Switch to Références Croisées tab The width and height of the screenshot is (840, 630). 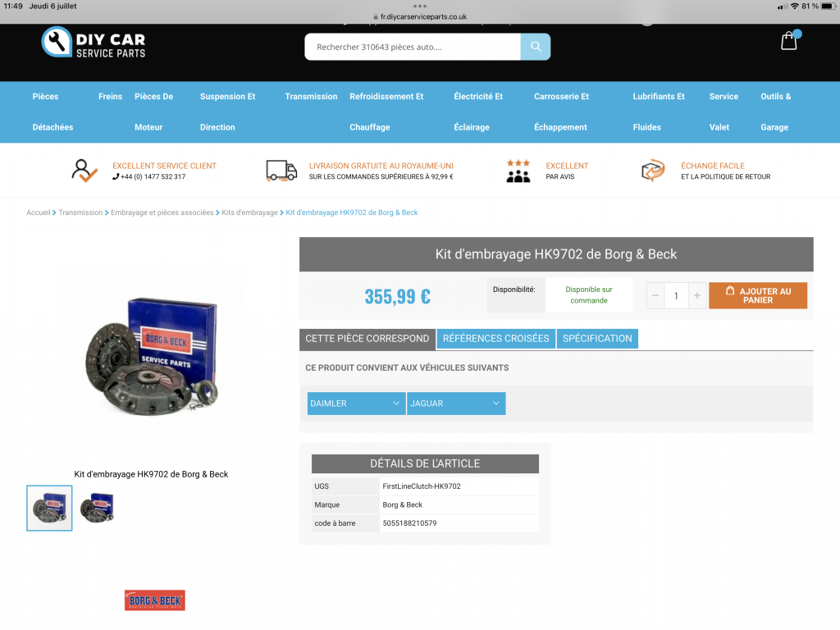click(496, 338)
